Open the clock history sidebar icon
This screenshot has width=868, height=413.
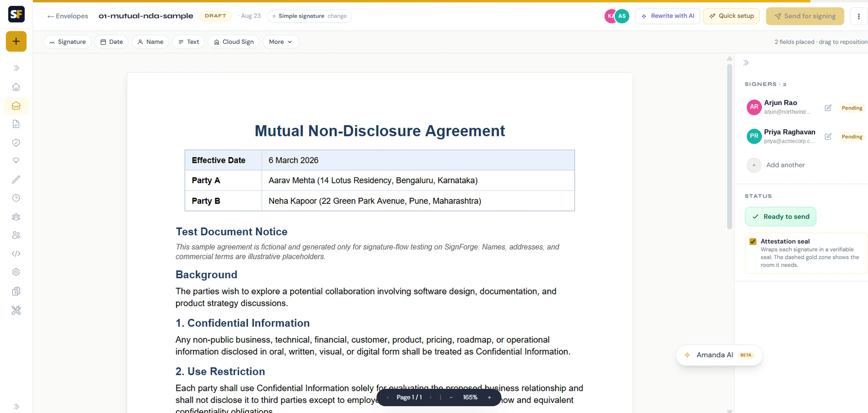(x=16, y=198)
